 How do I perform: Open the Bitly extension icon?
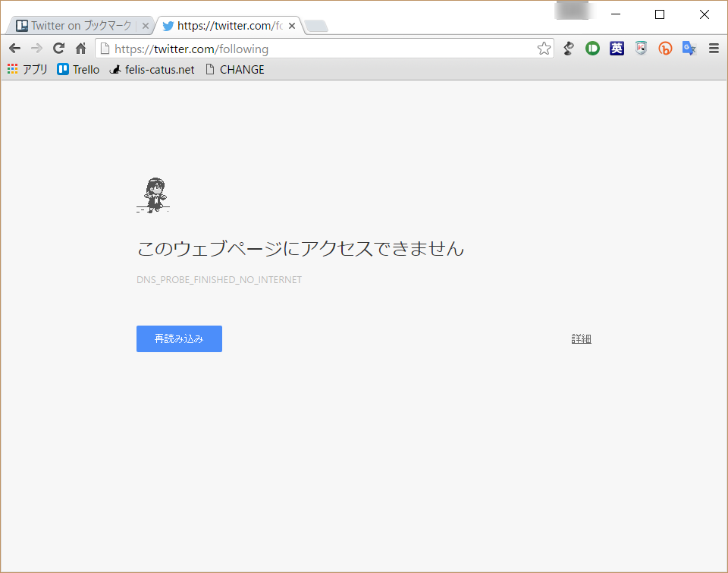pyautogui.click(x=665, y=48)
